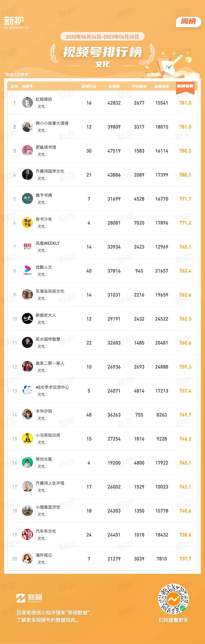Click the 新榜指数 column header
This screenshot has height=644, width=205.
click(185, 86)
